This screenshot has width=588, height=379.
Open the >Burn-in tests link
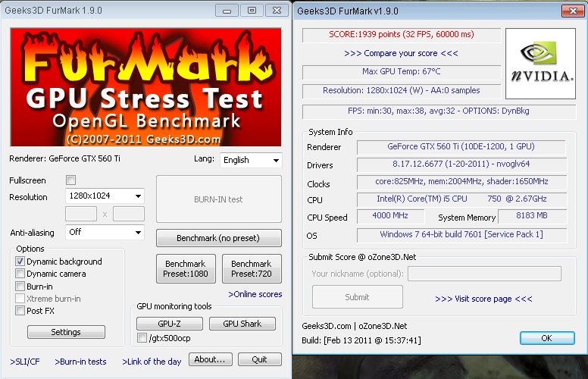pos(80,362)
